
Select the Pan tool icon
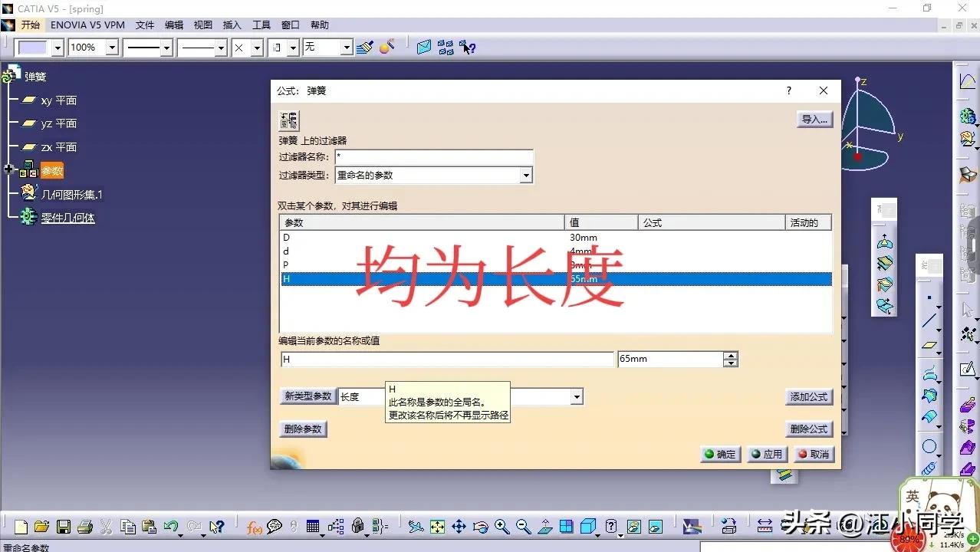tap(460, 527)
